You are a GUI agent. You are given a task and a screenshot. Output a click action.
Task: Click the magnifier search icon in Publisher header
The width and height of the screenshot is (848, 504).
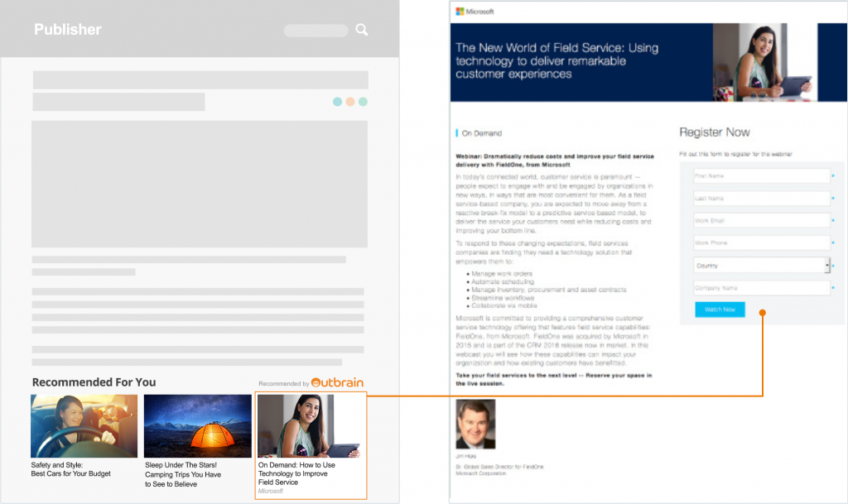click(362, 30)
